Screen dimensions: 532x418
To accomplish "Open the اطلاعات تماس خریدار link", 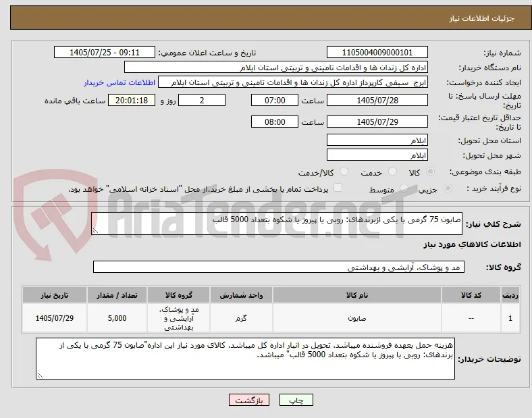I will pyautogui.click(x=119, y=82).
